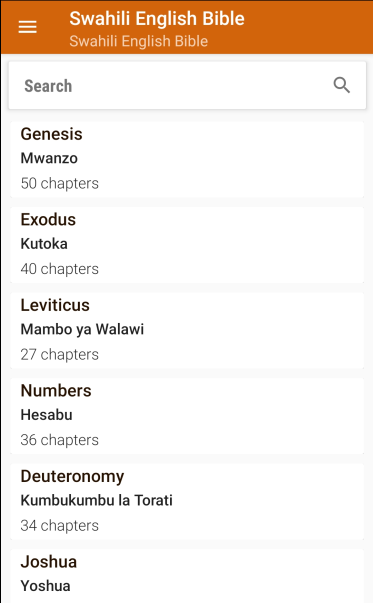
Task: Choose Deuteronomy book card
Action: tap(187, 501)
